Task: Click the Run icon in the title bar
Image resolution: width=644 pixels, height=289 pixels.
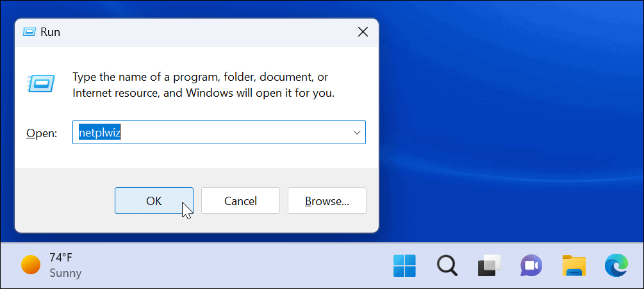Action: point(29,31)
